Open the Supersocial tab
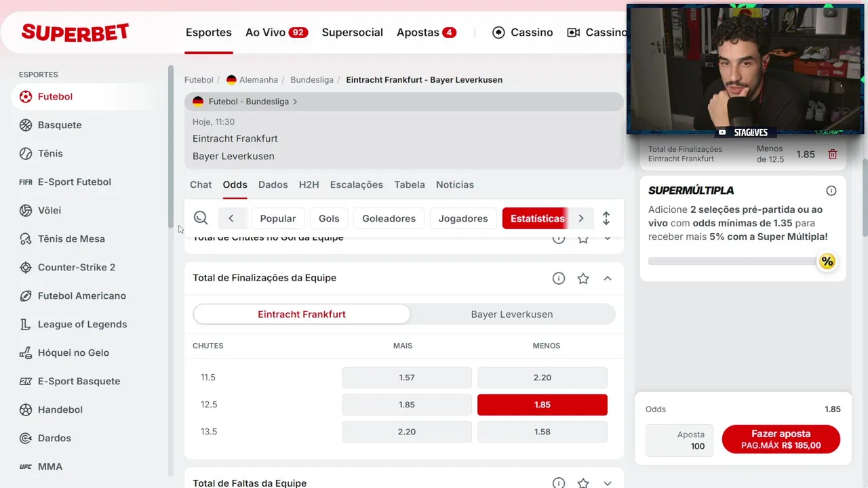868x488 pixels. point(352,33)
